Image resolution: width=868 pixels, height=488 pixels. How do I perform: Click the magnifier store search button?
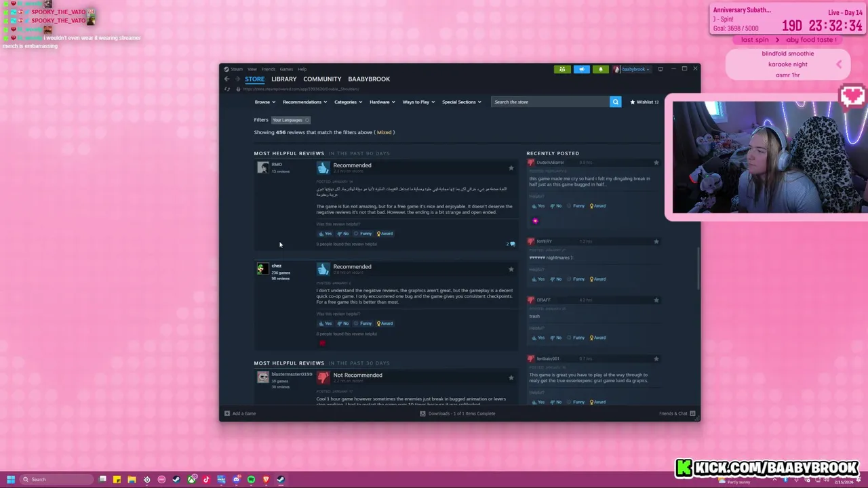pyautogui.click(x=615, y=102)
